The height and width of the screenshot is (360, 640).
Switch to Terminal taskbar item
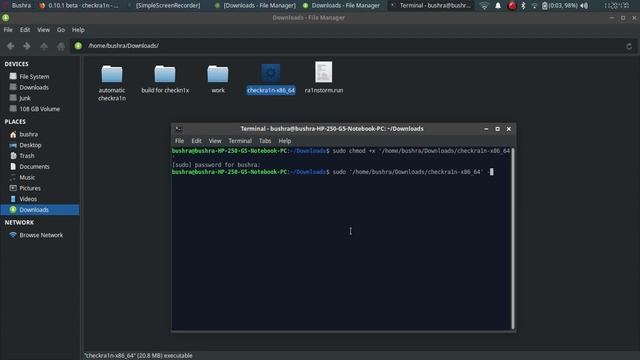[431, 6]
